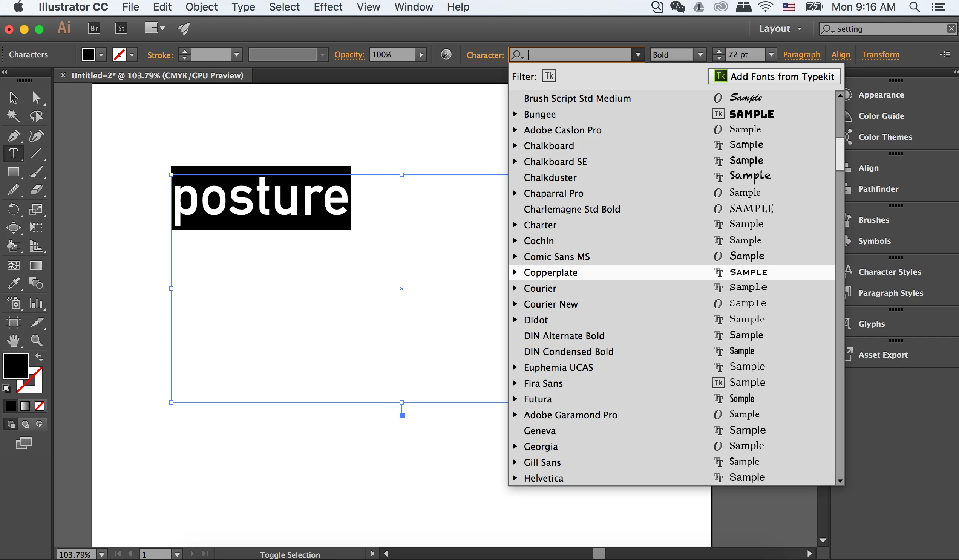The width and height of the screenshot is (959, 560).
Task: Set fill to None in toolbox
Action: 40,406
